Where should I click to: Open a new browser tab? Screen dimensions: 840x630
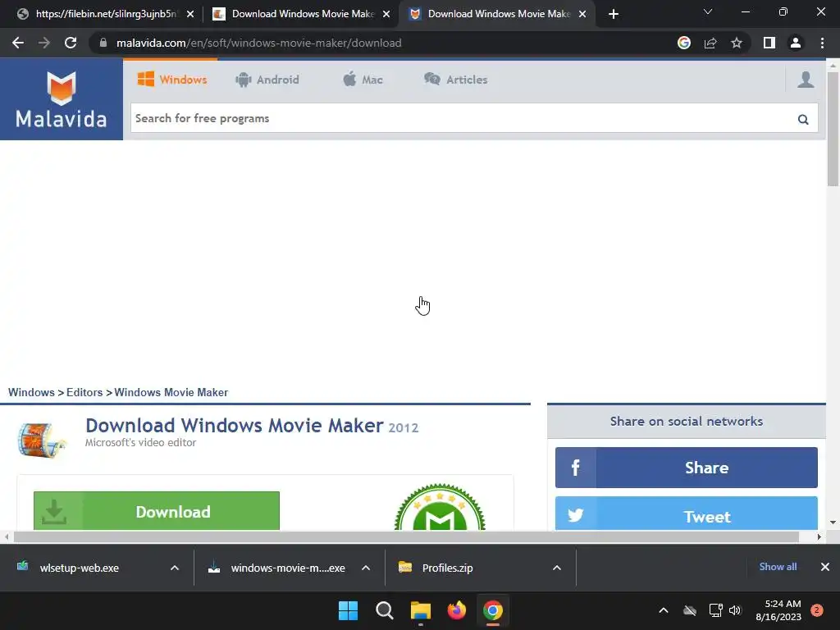tap(614, 14)
